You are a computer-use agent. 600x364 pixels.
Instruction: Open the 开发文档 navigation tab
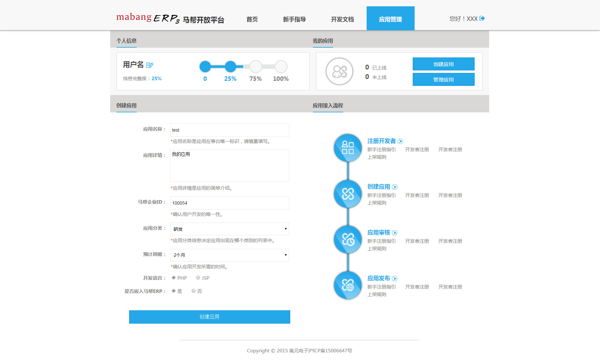[x=342, y=19]
